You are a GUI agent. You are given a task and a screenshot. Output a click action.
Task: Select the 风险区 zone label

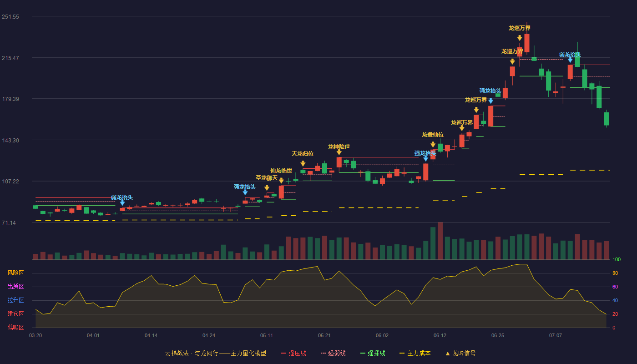16,273
